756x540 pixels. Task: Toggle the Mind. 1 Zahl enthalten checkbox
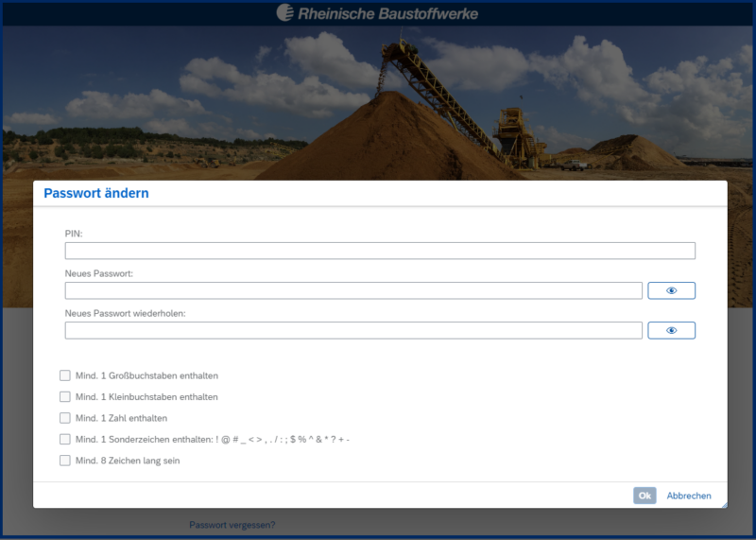[x=65, y=418]
